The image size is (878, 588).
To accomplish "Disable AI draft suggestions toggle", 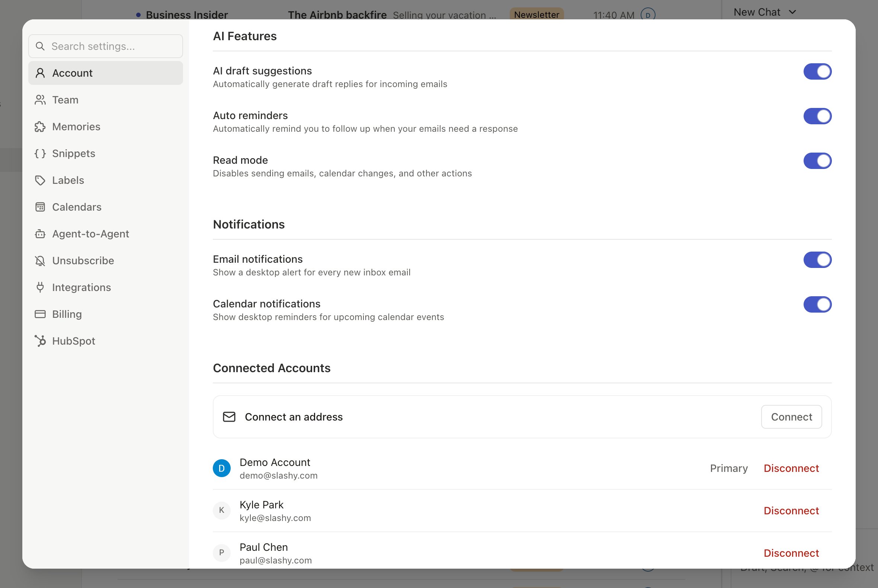I will [x=817, y=71].
